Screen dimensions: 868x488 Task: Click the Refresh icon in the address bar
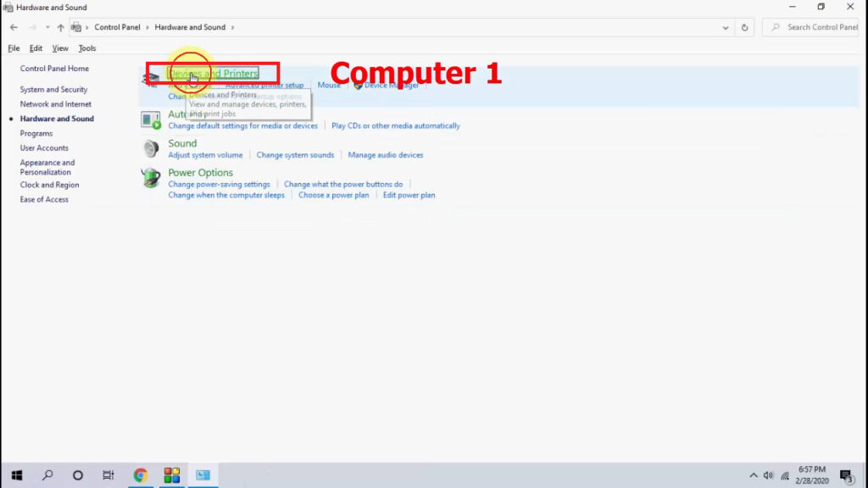[x=744, y=26]
